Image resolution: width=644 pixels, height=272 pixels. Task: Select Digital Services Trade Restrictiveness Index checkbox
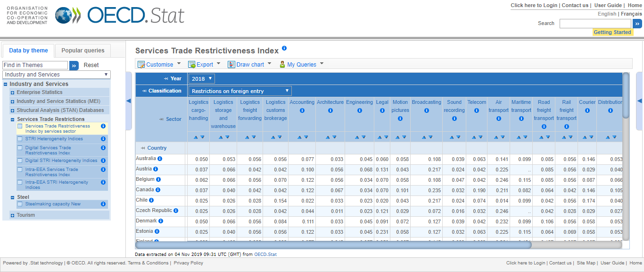click(x=20, y=148)
